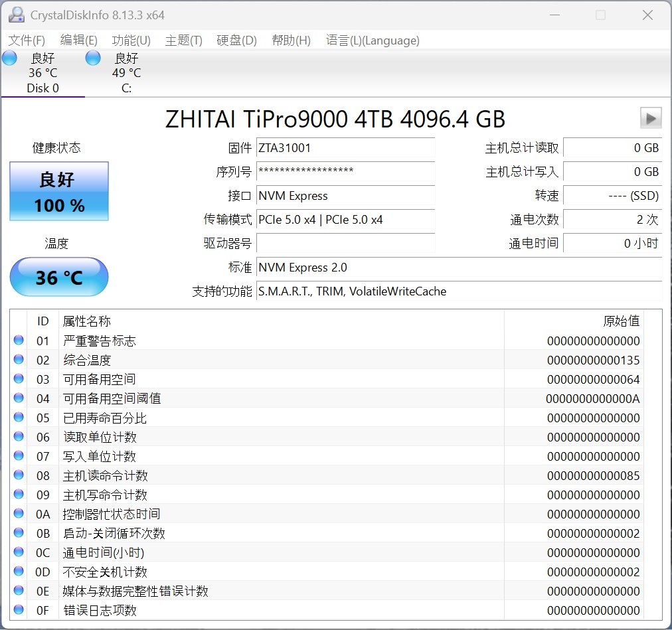This screenshot has height=630, width=672.
Task: Click status orb of attribute 0F 错误日志项数
Action: coord(19,609)
